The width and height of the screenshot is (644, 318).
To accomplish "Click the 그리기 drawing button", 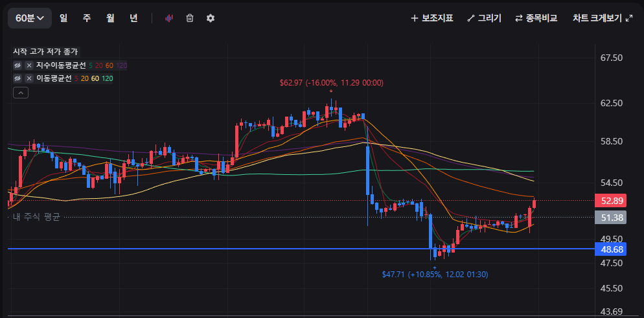I will point(484,18).
